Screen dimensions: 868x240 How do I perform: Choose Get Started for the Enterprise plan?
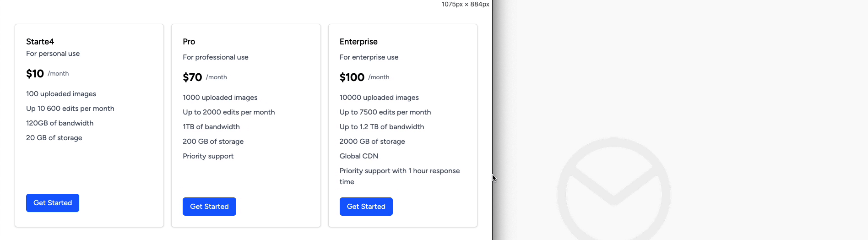coord(366,207)
